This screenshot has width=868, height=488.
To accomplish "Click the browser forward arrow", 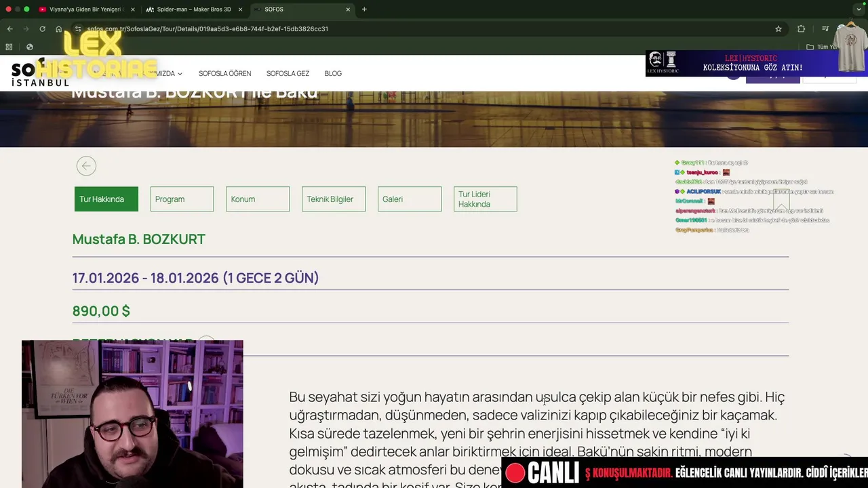I will 26,29.
